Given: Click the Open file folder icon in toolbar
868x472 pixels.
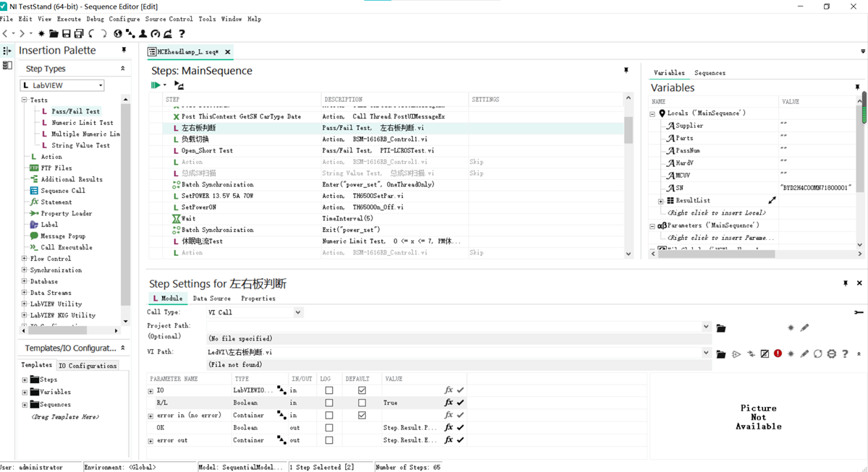Looking at the screenshot, I should [x=54, y=34].
